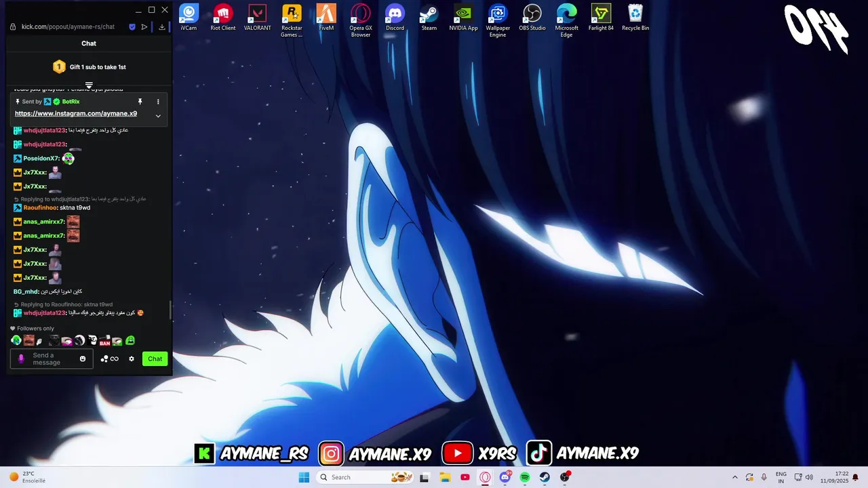Image resolution: width=868 pixels, height=488 pixels.
Task: Click the Followers only label
Action: point(35,329)
